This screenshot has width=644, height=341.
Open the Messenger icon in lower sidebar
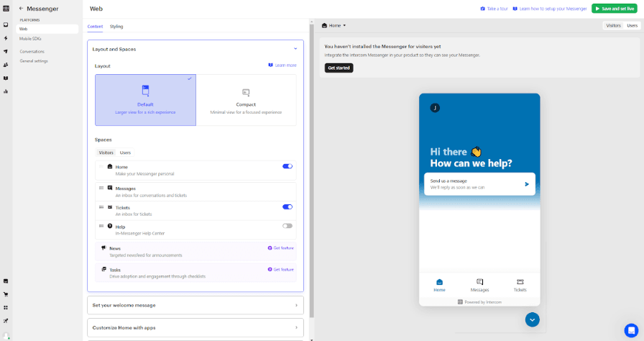click(x=6, y=281)
